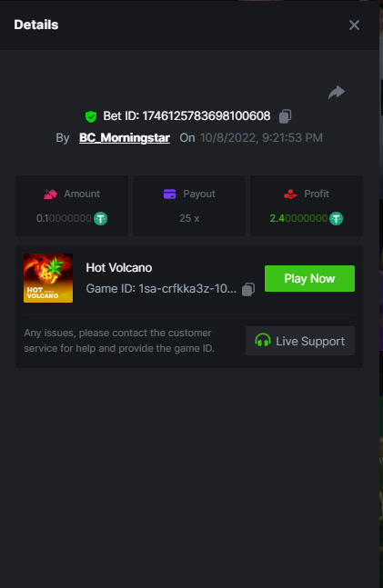383x588 pixels.
Task: Click the 25 x payout value
Action: point(189,218)
